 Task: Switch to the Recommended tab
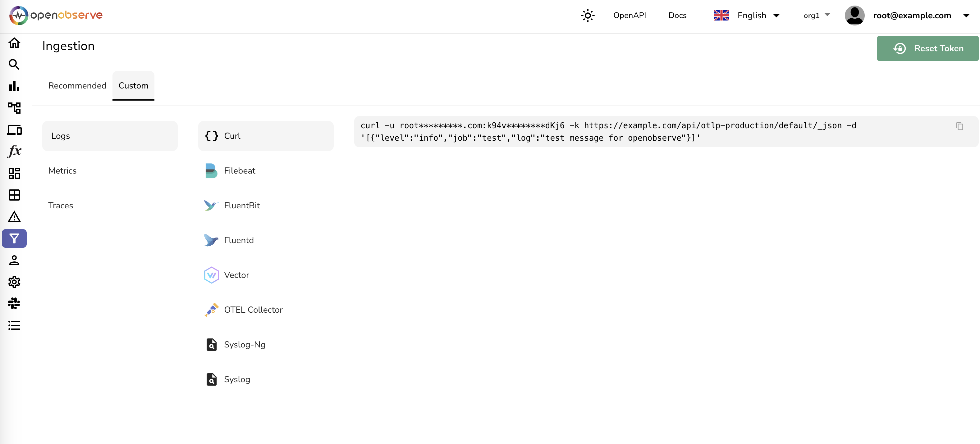click(x=77, y=85)
